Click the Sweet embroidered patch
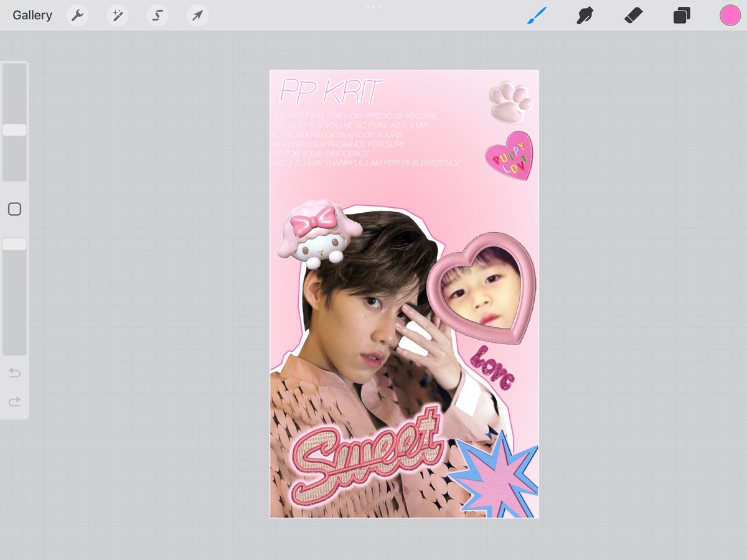Viewport: 747px width, 560px height. click(x=369, y=456)
